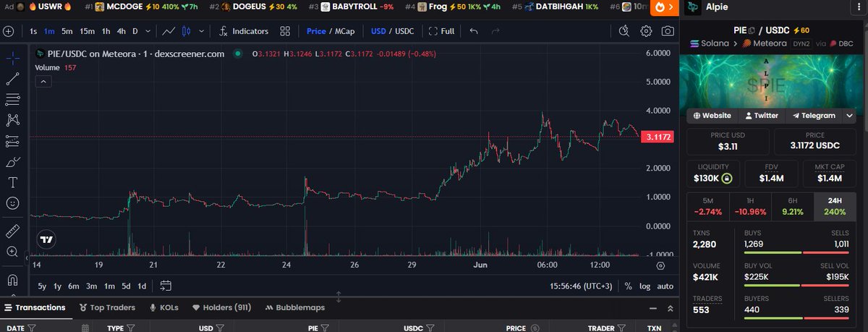868x332 pixels.
Task: Select the XABCD pattern tool
Action: tap(13, 120)
